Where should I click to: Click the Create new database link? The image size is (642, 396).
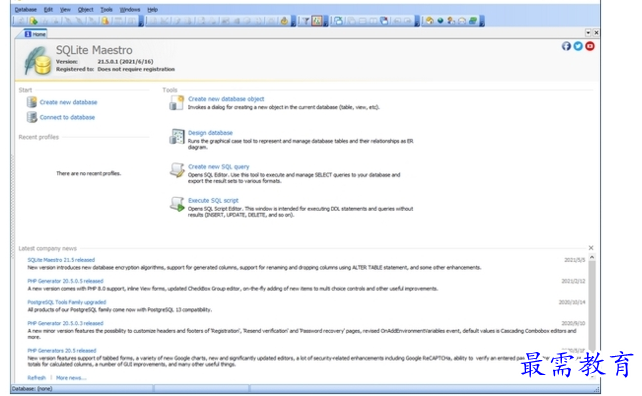coord(68,102)
